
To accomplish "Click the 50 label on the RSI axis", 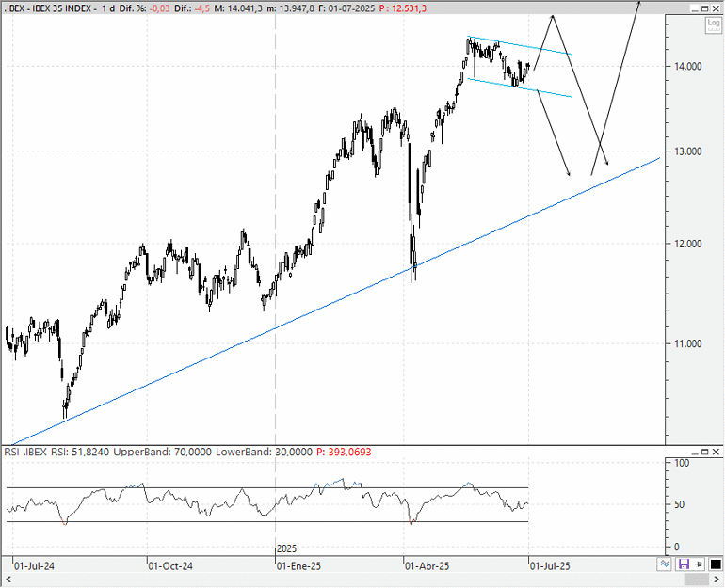I will [679, 504].
